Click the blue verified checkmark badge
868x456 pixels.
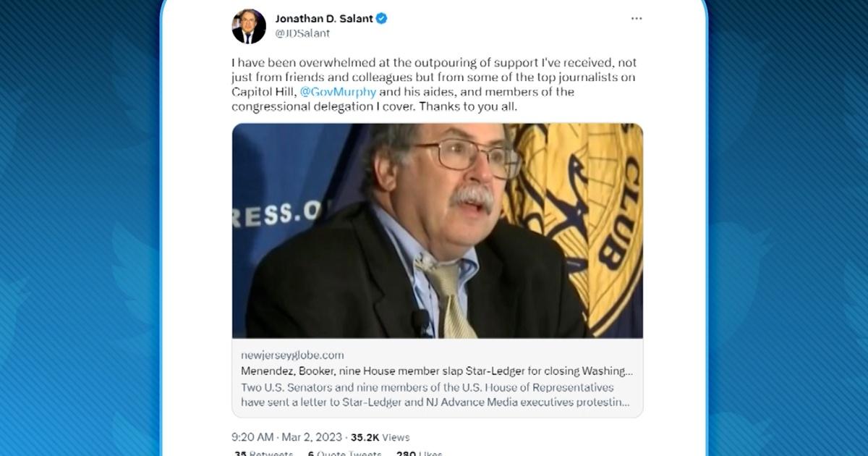point(381,19)
